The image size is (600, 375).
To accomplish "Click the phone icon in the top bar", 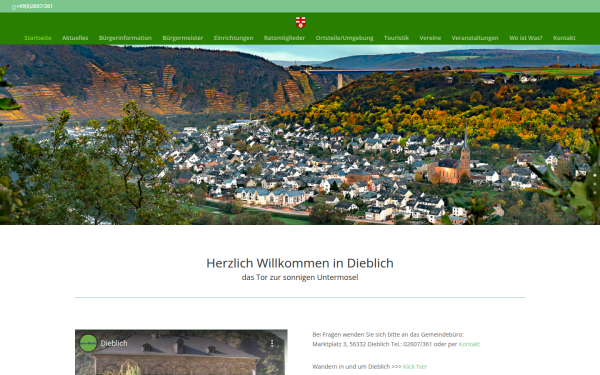I will (14, 7).
